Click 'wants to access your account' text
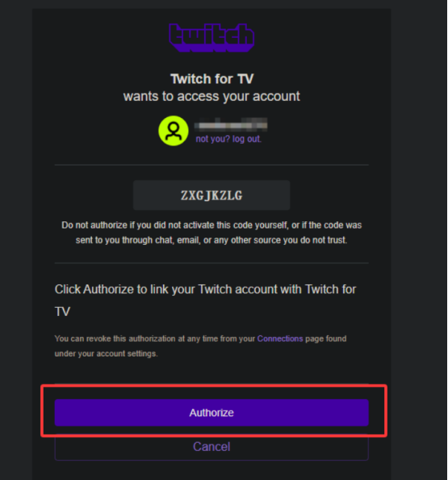Screen dimensions: 448x480 [x=211, y=96]
